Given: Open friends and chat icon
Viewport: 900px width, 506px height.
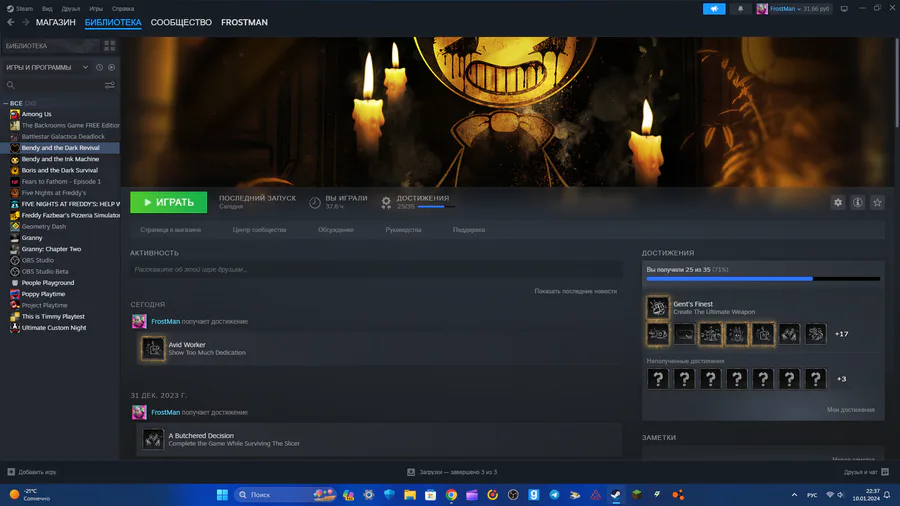Looking at the screenshot, I should click(885, 472).
